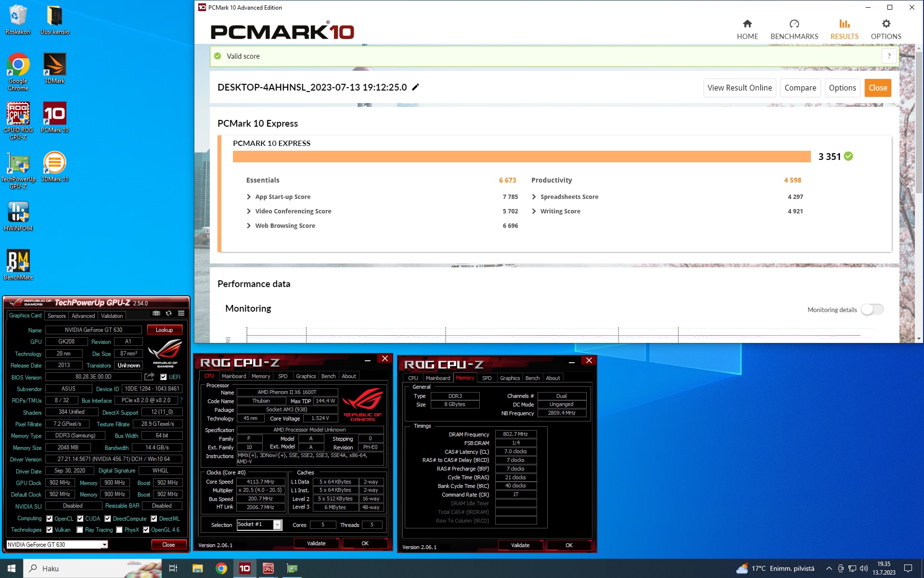
Task: Click the PCMark 10 vertical scrollbar thumb
Action: click(919, 123)
